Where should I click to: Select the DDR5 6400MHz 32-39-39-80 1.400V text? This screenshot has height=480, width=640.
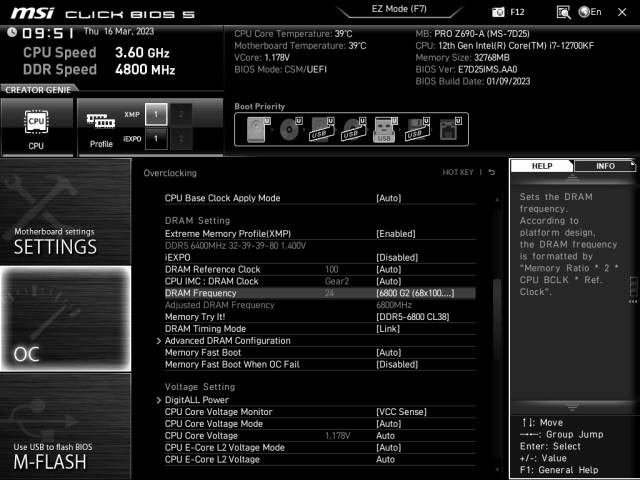click(x=235, y=246)
